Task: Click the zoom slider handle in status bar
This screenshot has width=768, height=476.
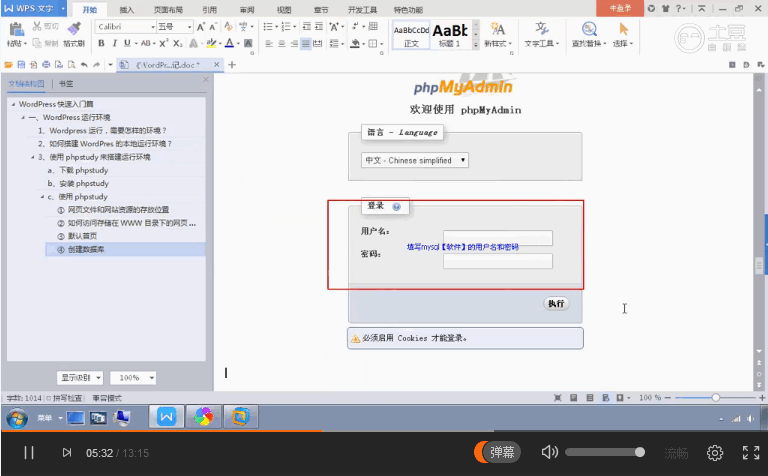Action: tap(716, 398)
